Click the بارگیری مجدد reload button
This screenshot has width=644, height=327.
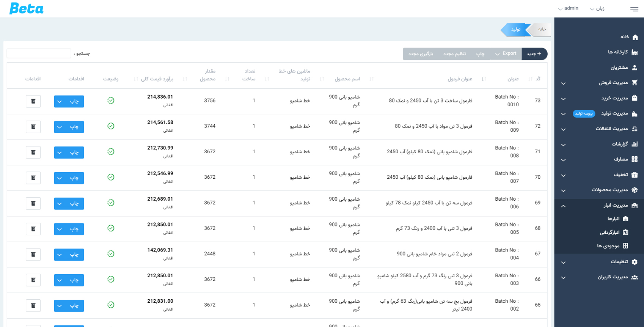[421, 54]
